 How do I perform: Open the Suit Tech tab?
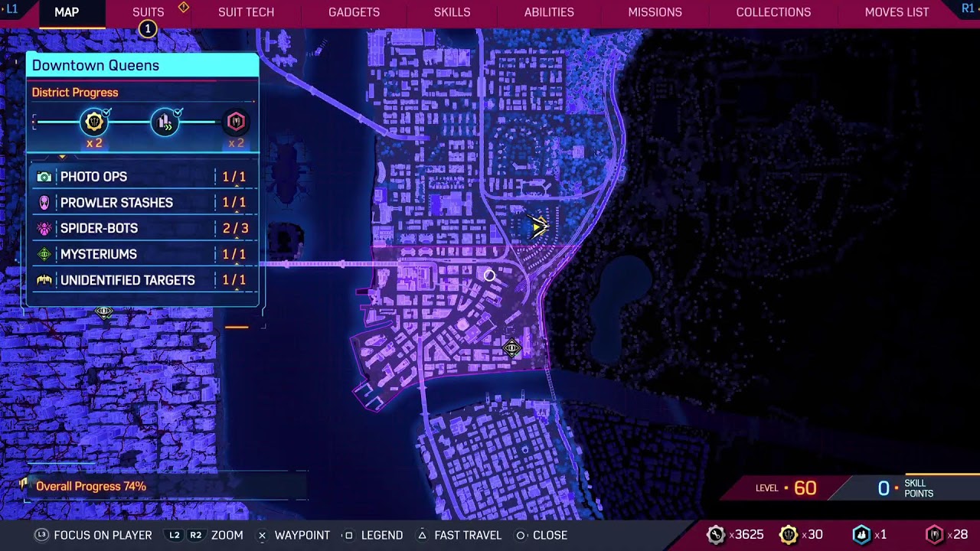coord(246,12)
